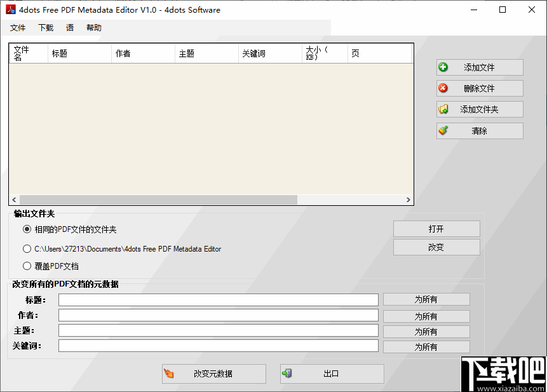
Task: Click the green Add Files icon
Action: coord(443,67)
